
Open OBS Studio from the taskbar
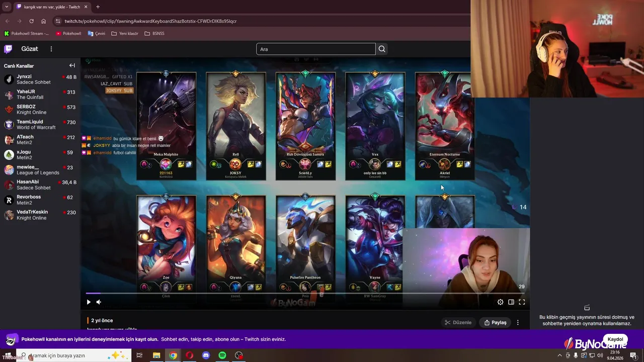(239, 355)
